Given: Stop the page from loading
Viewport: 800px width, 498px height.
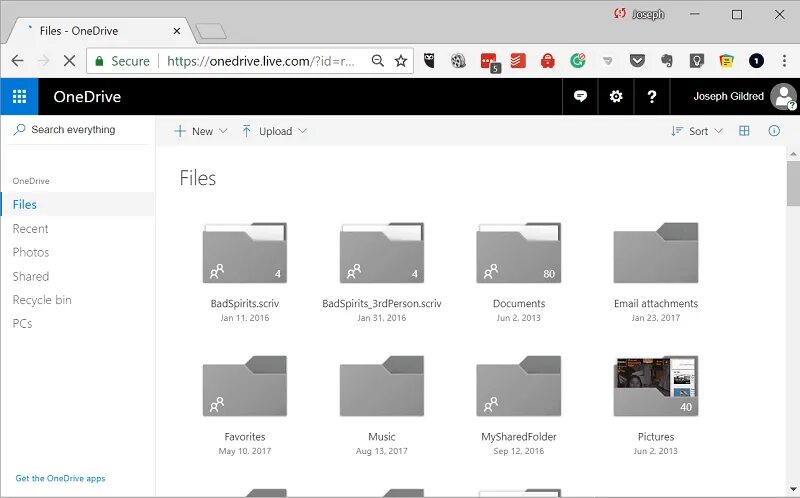Looking at the screenshot, I should tap(69, 61).
